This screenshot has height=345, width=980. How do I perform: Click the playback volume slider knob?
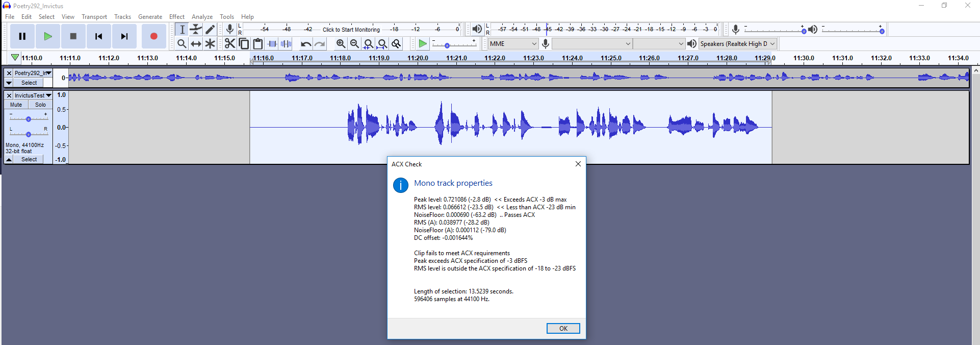(x=882, y=31)
